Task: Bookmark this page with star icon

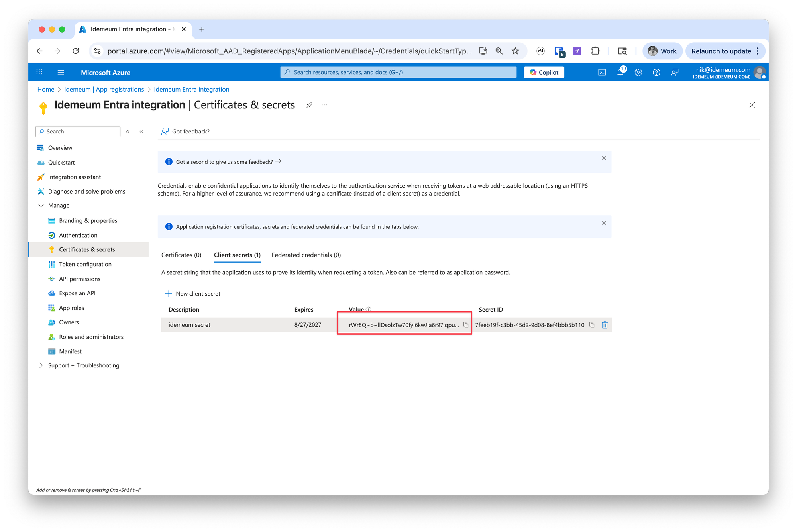Action: point(515,51)
